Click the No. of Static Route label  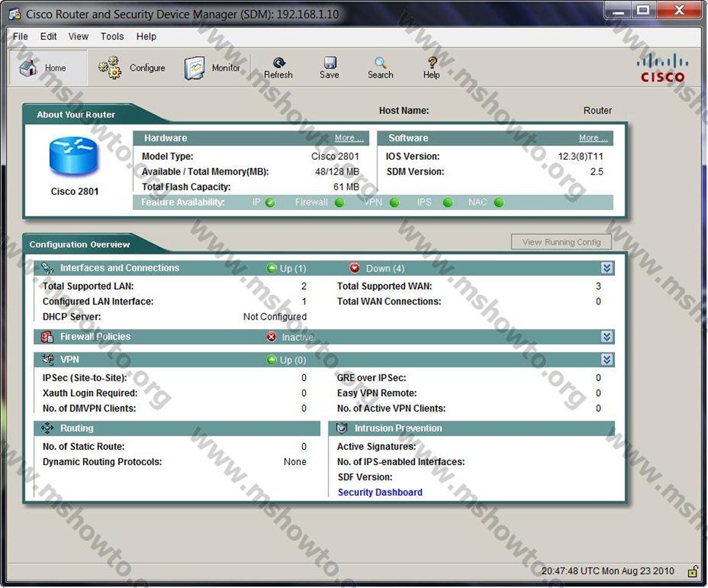click(84, 446)
